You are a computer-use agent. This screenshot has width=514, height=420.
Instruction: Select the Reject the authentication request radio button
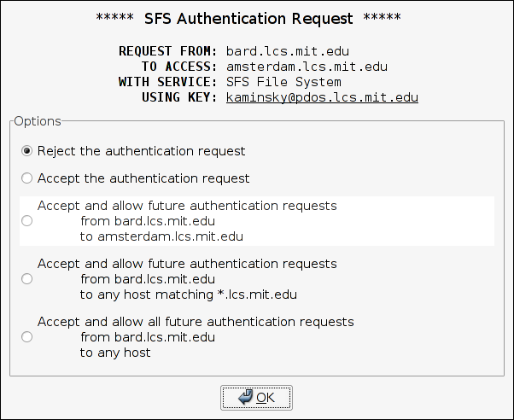coord(27,151)
